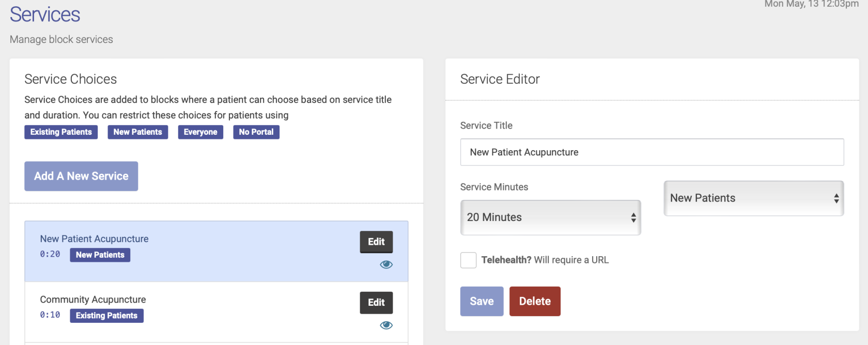The height and width of the screenshot is (345, 868).
Task: Open the 20 Minutes duration dropdown
Action: click(x=550, y=217)
